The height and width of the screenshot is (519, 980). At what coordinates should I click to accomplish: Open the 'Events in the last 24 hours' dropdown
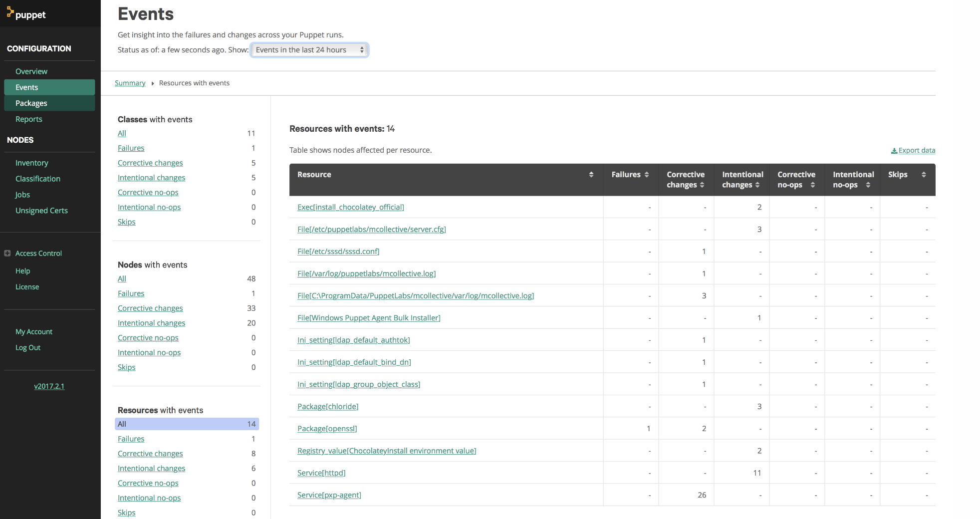[x=309, y=49]
